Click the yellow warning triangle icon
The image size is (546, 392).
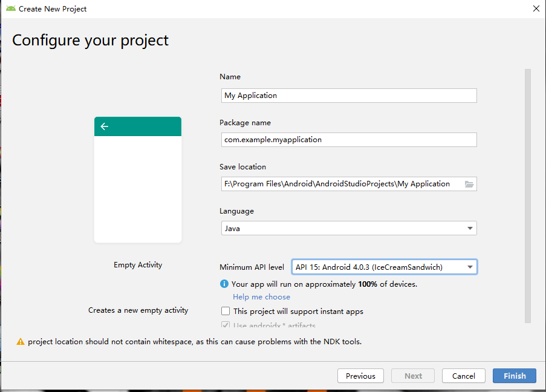coord(21,342)
